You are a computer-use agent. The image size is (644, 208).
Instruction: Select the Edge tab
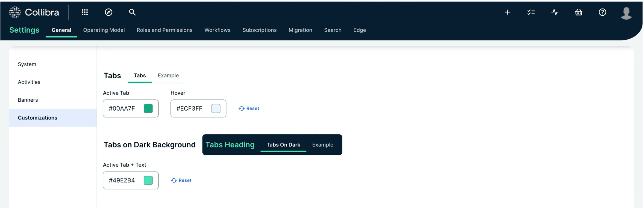click(360, 30)
